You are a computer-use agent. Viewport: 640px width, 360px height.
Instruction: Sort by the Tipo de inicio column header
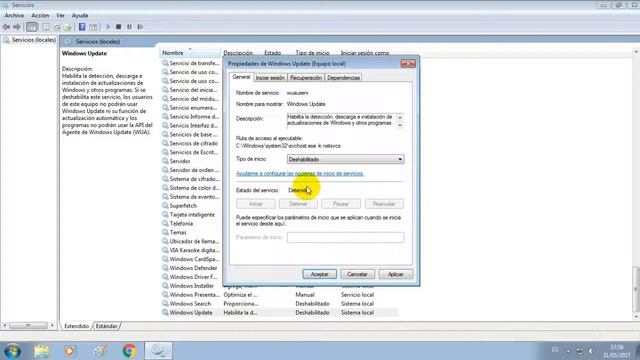[x=312, y=53]
